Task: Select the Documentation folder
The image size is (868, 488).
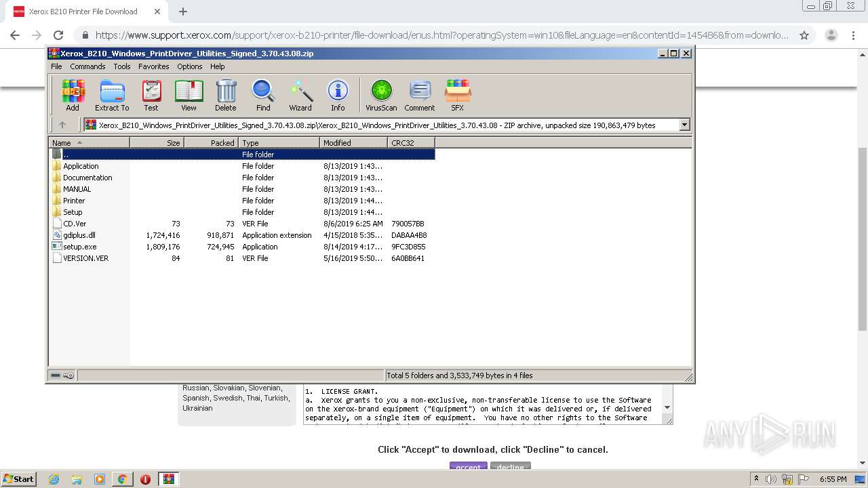Action: [87, 178]
